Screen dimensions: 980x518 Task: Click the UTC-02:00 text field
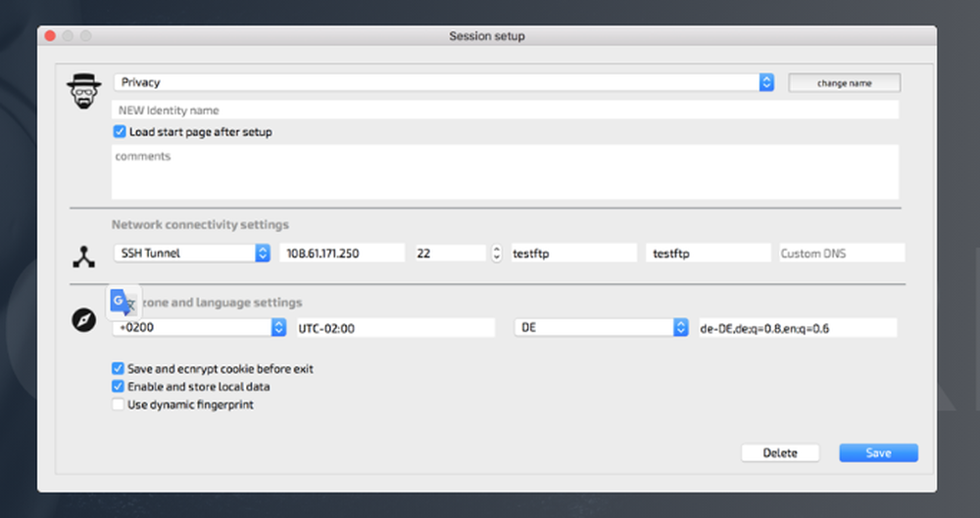pyautogui.click(x=396, y=328)
